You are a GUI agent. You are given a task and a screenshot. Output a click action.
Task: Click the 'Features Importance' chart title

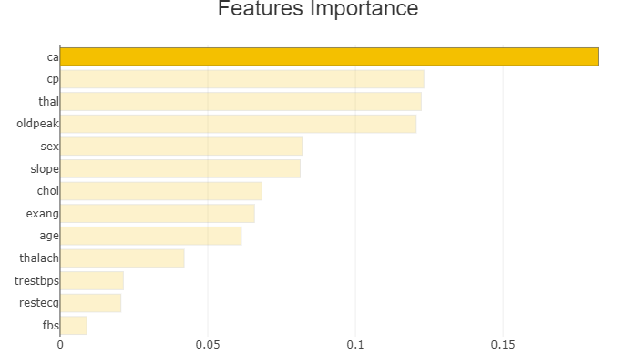coord(318,9)
